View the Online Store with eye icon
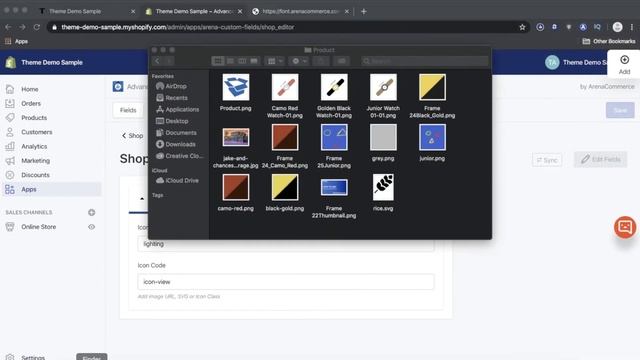The width and height of the screenshot is (640, 360). coord(91,227)
